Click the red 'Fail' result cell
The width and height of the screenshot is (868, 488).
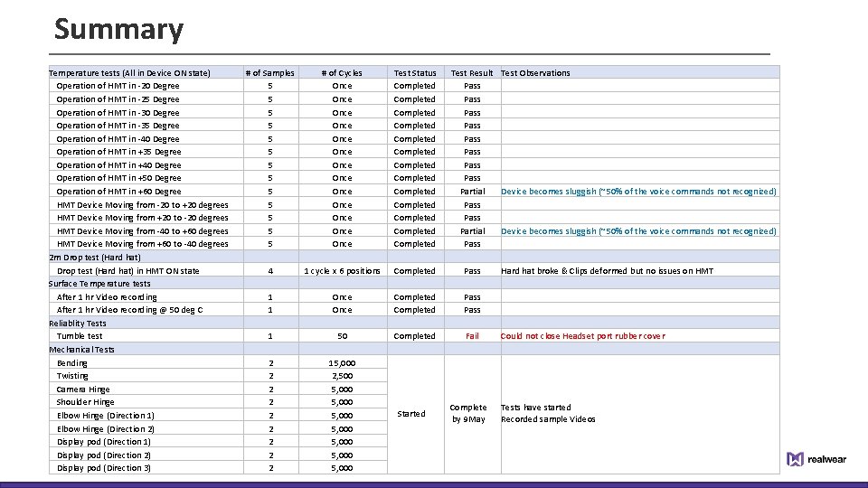[x=472, y=336]
